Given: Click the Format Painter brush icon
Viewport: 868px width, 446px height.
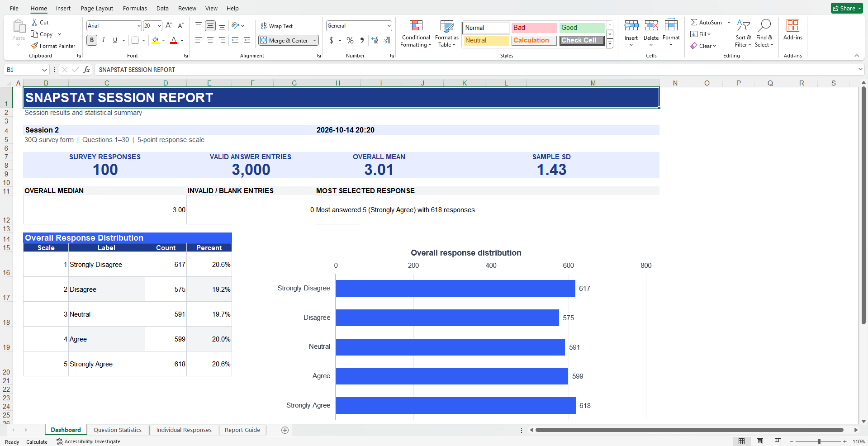Looking at the screenshot, I should [34, 46].
